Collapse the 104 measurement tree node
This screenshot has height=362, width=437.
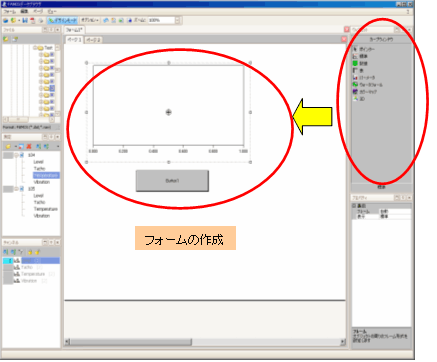pyautogui.click(x=16, y=155)
